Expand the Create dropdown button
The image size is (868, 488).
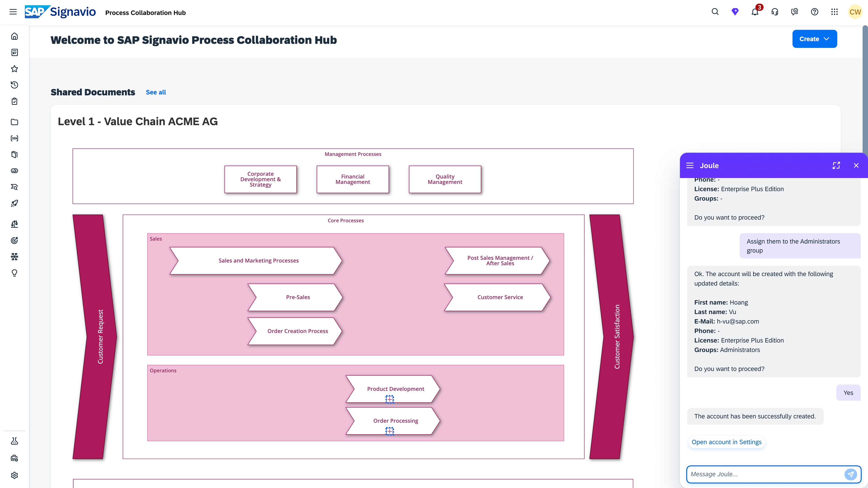point(814,39)
